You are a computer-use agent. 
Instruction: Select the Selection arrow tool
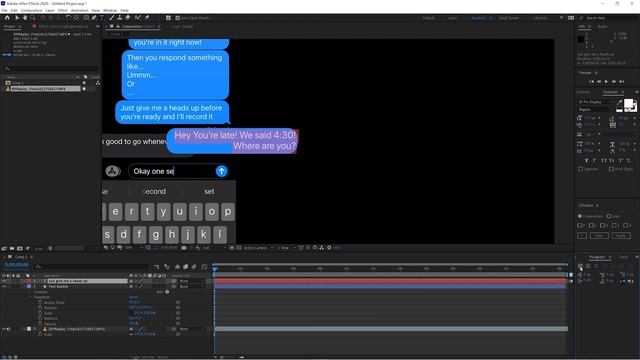(17, 18)
